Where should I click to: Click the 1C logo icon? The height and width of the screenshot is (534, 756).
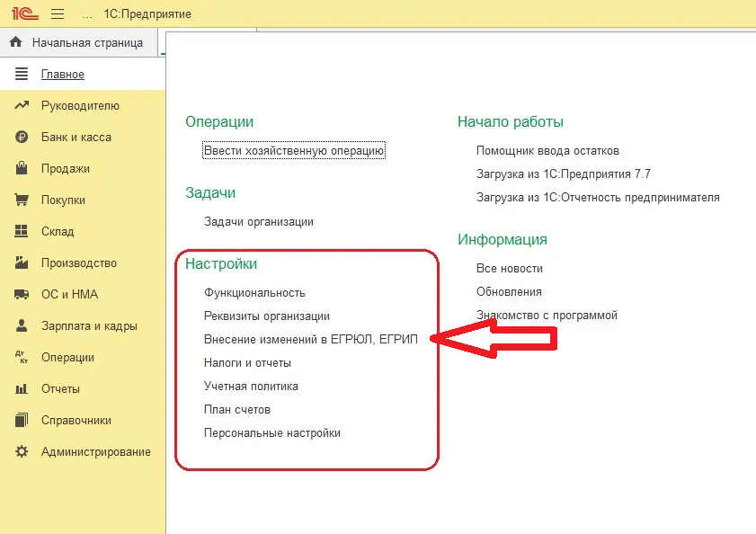(x=23, y=14)
